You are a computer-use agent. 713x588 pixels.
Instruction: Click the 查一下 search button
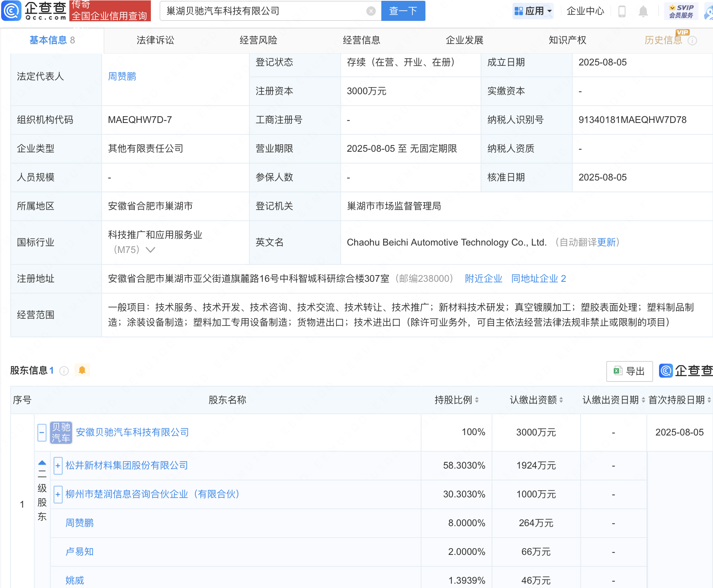[403, 11]
